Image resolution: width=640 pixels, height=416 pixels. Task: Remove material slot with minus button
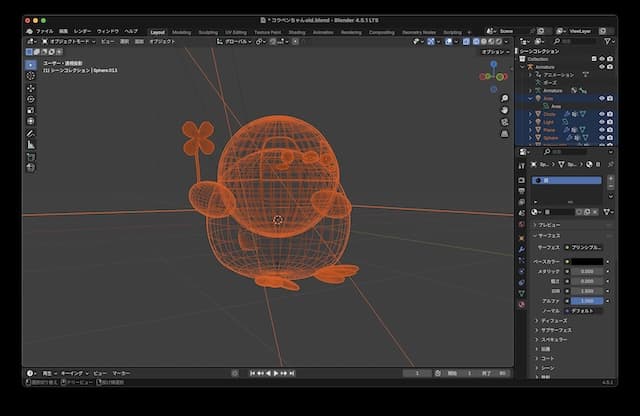pos(611,187)
